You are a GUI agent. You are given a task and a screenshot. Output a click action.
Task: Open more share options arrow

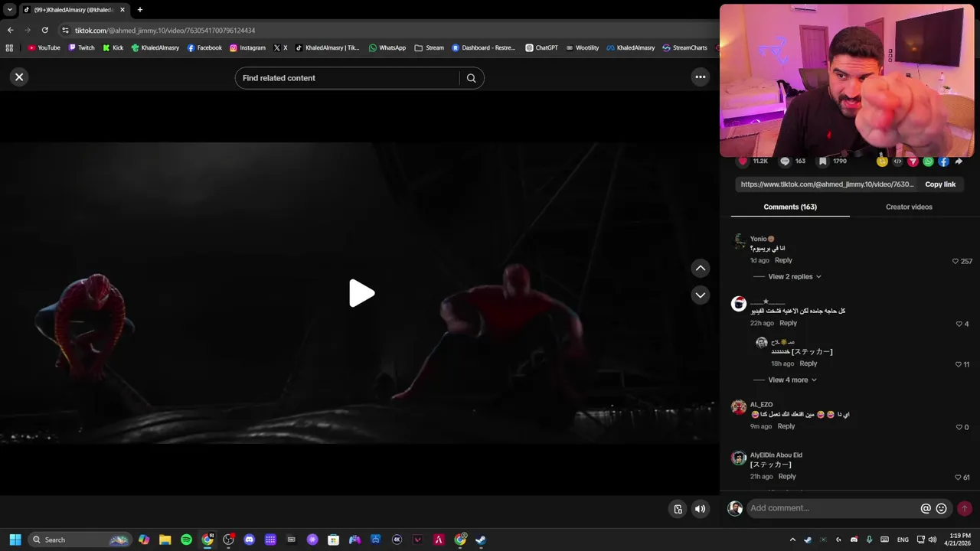coord(959,161)
